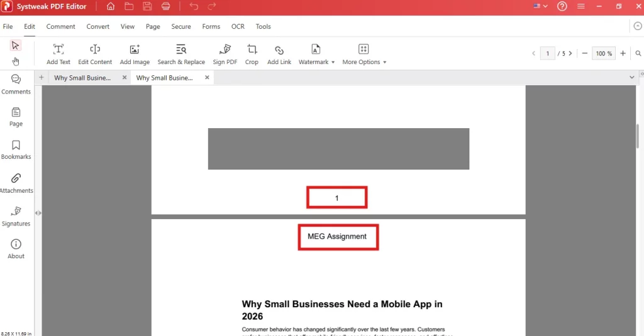Activate the arrow selection tool

point(16,45)
